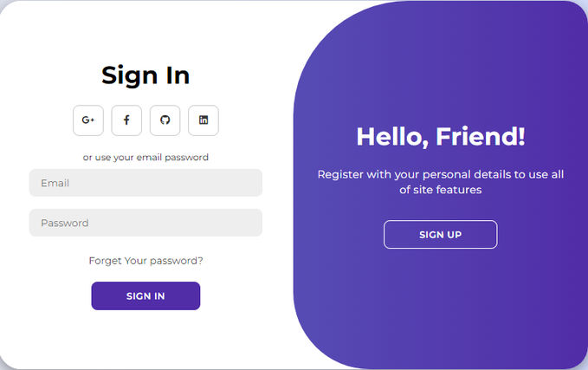Click the 'Sign In' heading
The width and height of the screenshot is (588, 370).
click(x=145, y=75)
